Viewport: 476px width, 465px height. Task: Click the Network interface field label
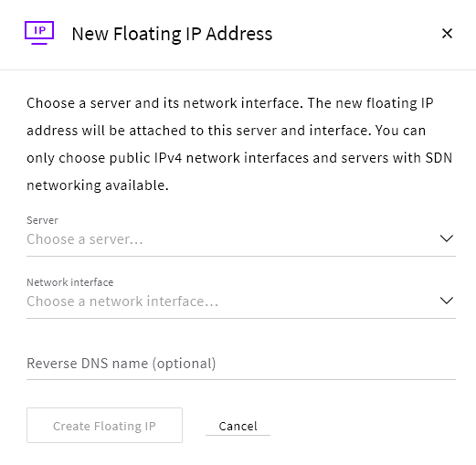click(x=70, y=282)
